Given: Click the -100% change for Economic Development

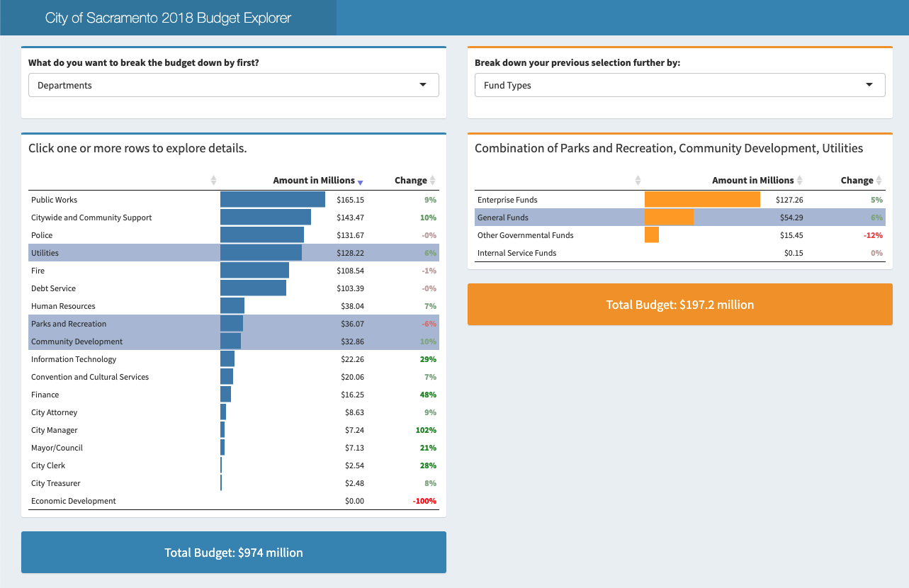Looking at the screenshot, I should [424, 501].
